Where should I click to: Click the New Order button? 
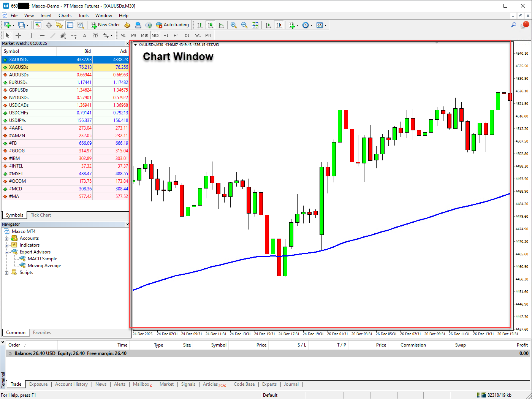pos(105,25)
